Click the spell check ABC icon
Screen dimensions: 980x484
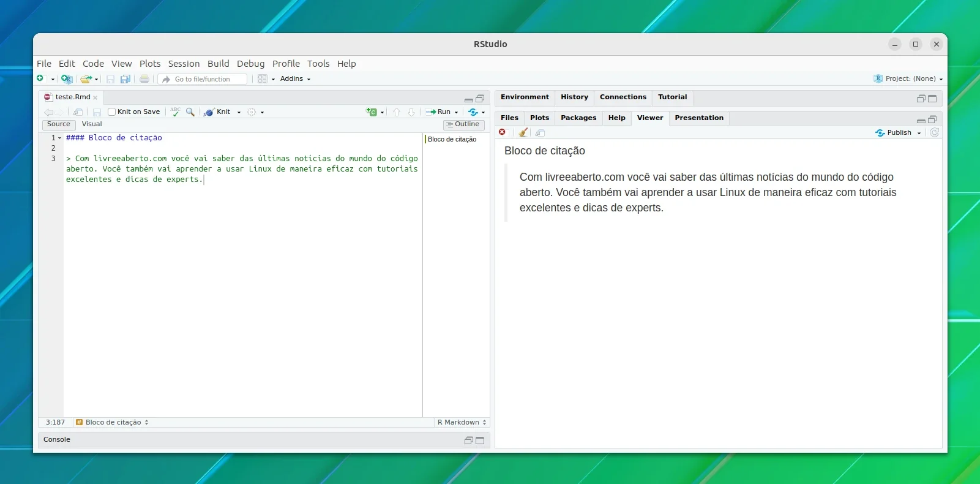click(176, 112)
